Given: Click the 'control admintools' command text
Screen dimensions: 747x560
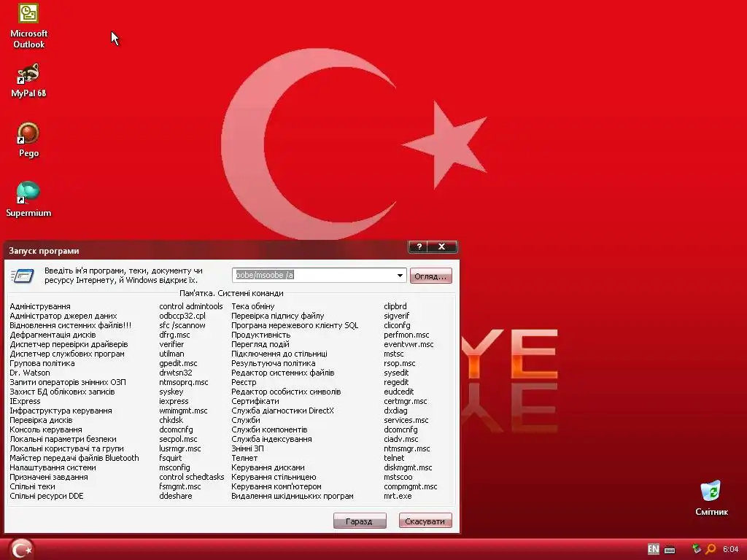Looking at the screenshot, I should click(x=191, y=306).
